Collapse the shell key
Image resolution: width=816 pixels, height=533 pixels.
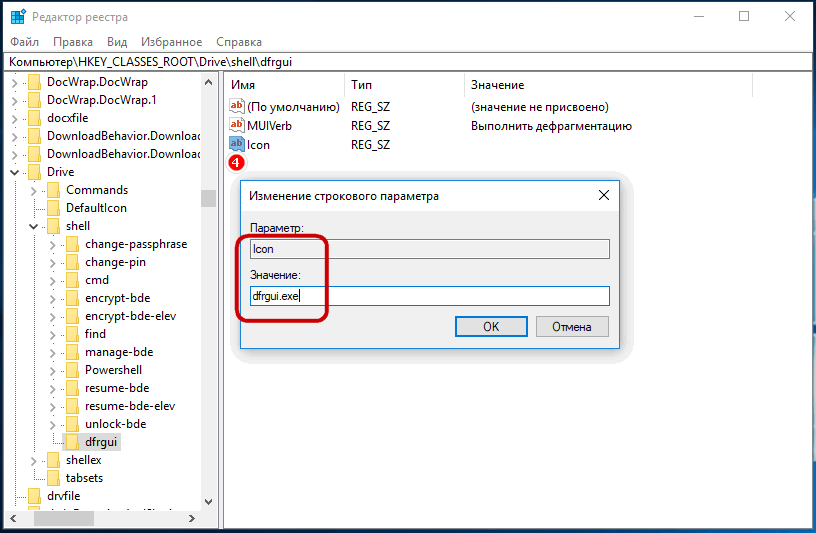coord(34,226)
